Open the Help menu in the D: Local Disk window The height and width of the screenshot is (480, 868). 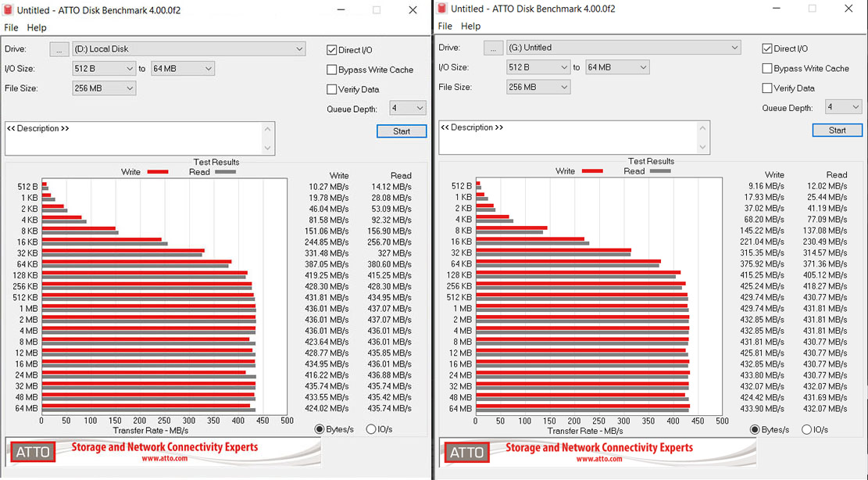click(x=37, y=27)
